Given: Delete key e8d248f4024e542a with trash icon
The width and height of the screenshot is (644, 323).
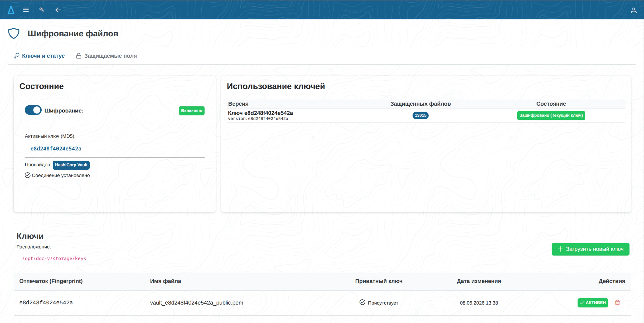Looking at the screenshot, I should tap(617, 302).
